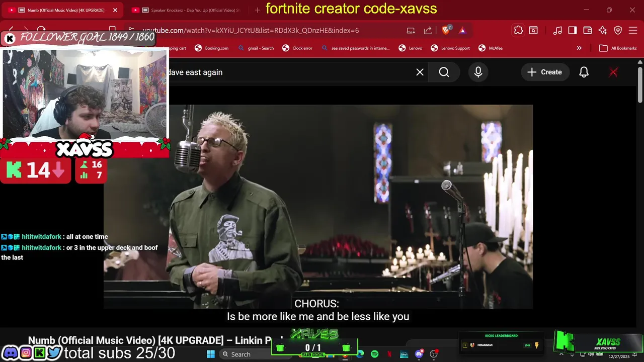The image size is (644, 362).
Task: Open the Lenovo bookmark
Action: click(411, 48)
